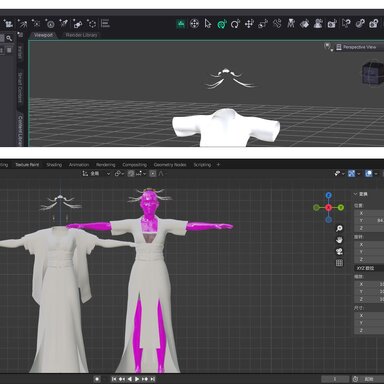This screenshot has width=384, height=384.
Task: Click the Scale X value field
Action: point(369,284)
